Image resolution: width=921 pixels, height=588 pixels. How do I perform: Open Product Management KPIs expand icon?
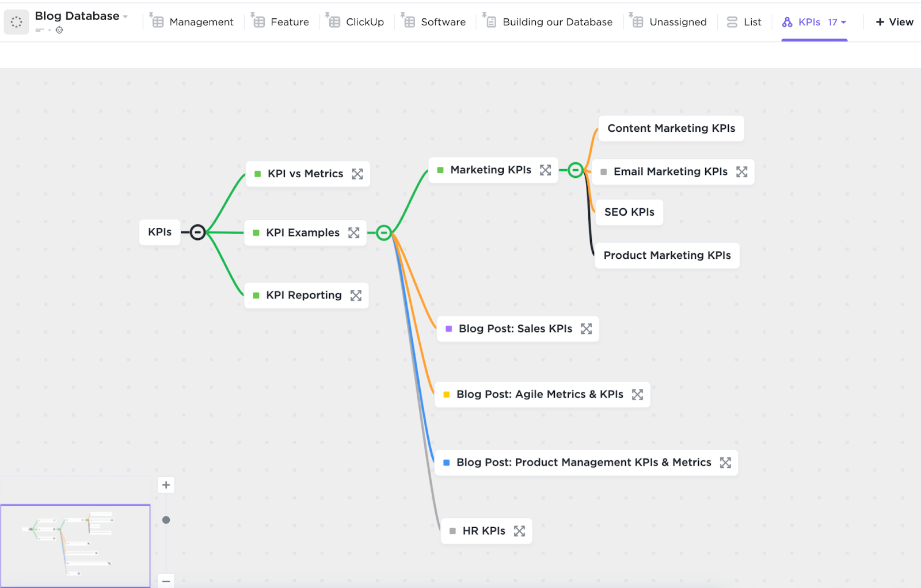[x=725, y=463]
